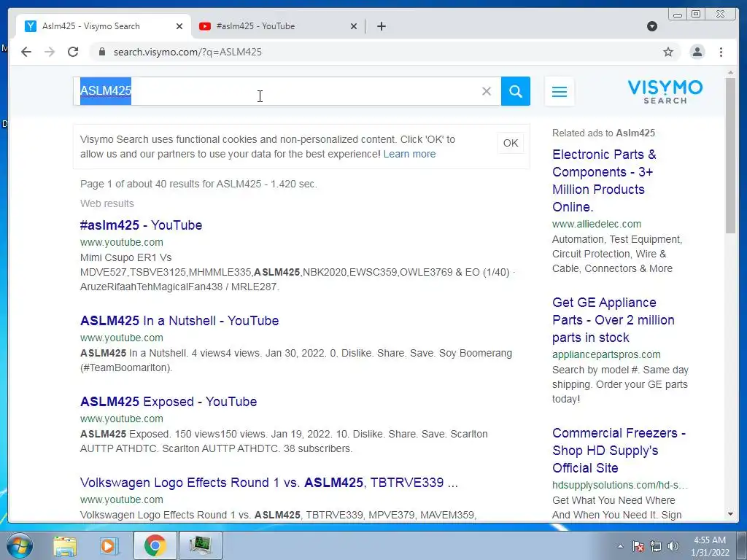Open the #aslm425 - YouTube result

coord(141,225)
